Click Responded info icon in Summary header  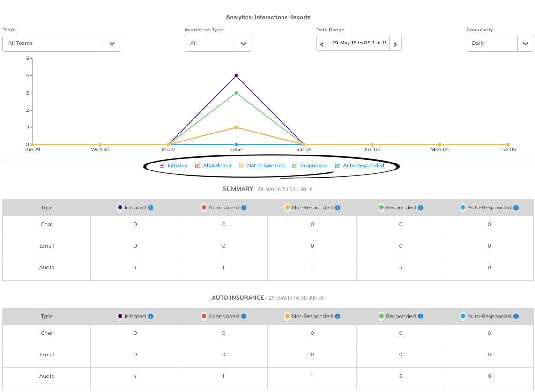tap(420, 208)
